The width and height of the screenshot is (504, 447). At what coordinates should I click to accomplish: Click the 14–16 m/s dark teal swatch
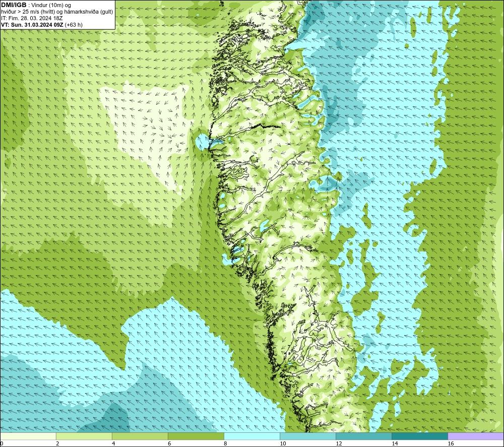pos(420,436)
